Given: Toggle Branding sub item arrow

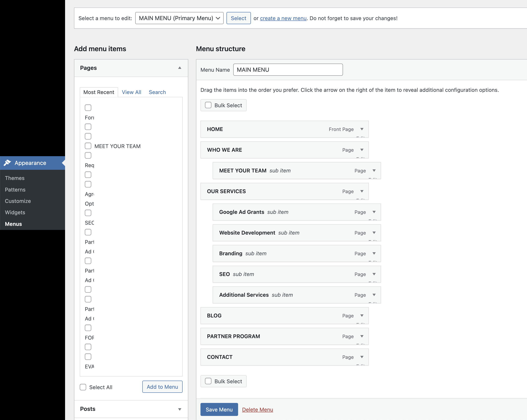Looking at the screenshot, I should coord(374,253).
